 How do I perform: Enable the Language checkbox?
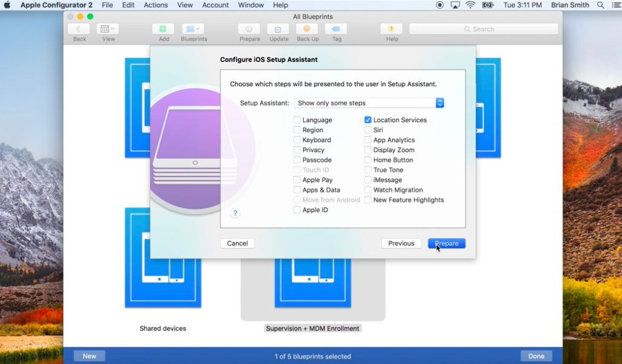point(297,120)
